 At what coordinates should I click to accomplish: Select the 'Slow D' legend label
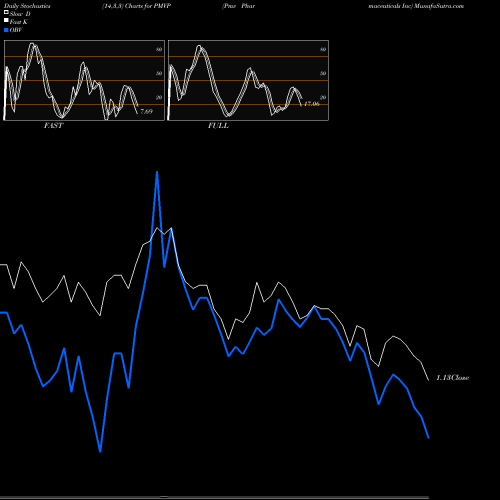coord(20,14)
